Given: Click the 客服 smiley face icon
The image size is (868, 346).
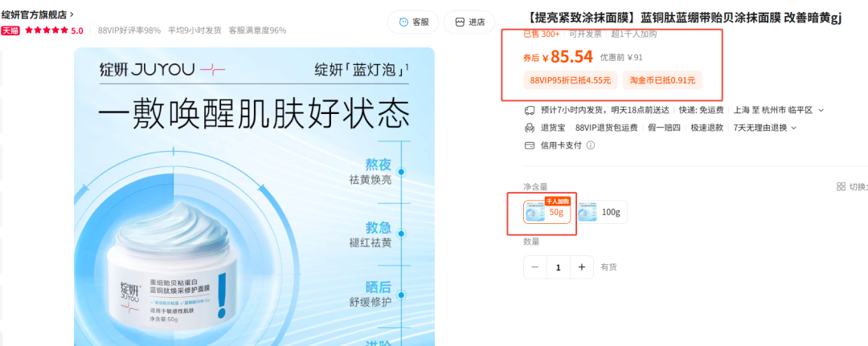Looking at the screenshot, I should tap(403, 22).
